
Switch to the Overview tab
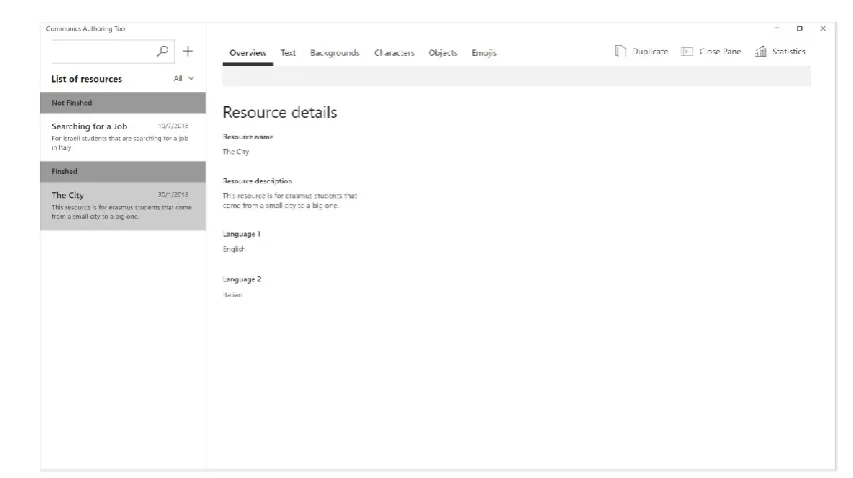click(248, 53)
